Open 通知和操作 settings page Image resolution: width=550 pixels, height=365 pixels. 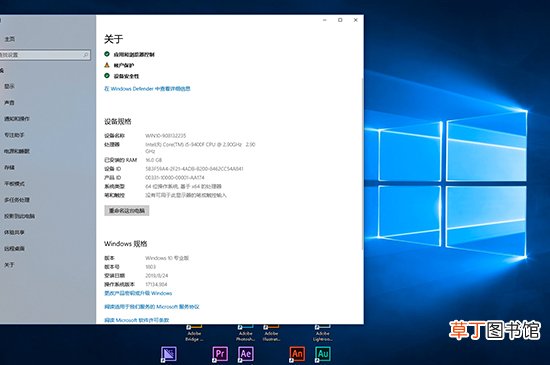point(17,119)
